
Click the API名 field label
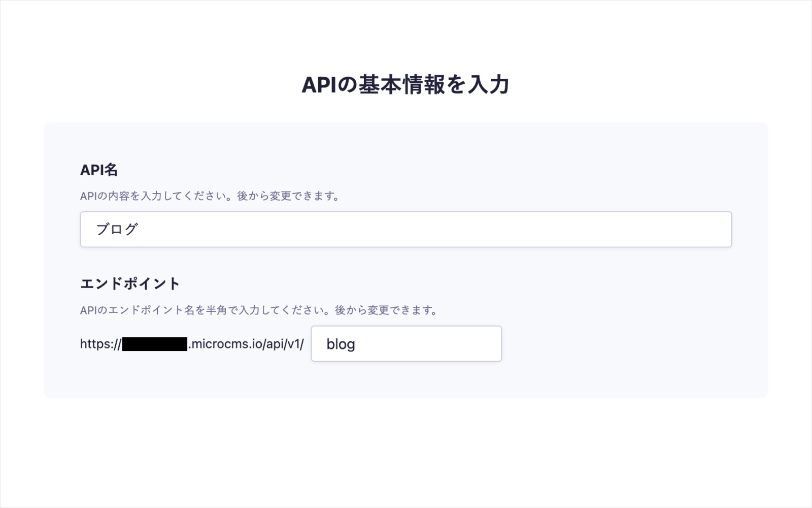99,170
